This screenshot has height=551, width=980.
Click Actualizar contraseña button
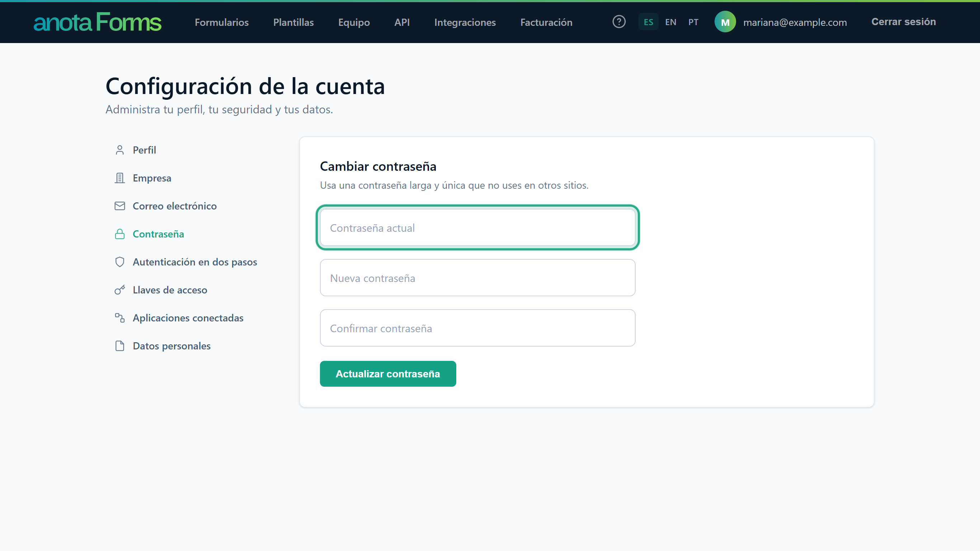point(388,374)
